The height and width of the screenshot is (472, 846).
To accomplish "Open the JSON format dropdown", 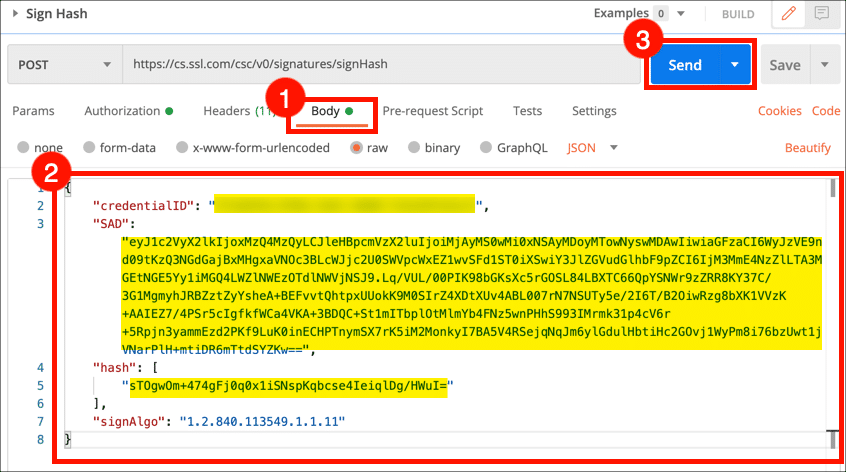I will click(593, 148).
